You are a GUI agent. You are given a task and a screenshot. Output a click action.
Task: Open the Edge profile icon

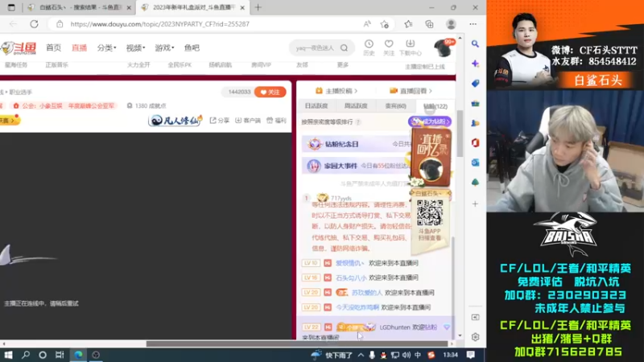pos(451,24)
